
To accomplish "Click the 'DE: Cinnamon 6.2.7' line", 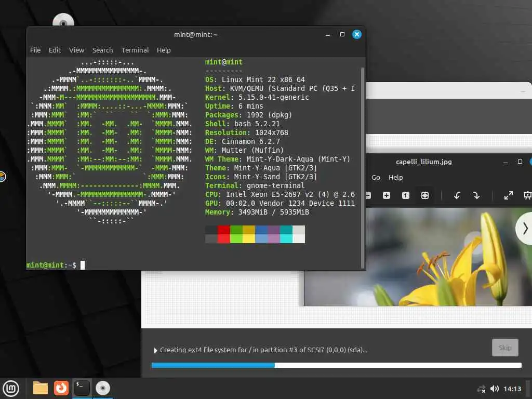I will [x=243, y=141].
